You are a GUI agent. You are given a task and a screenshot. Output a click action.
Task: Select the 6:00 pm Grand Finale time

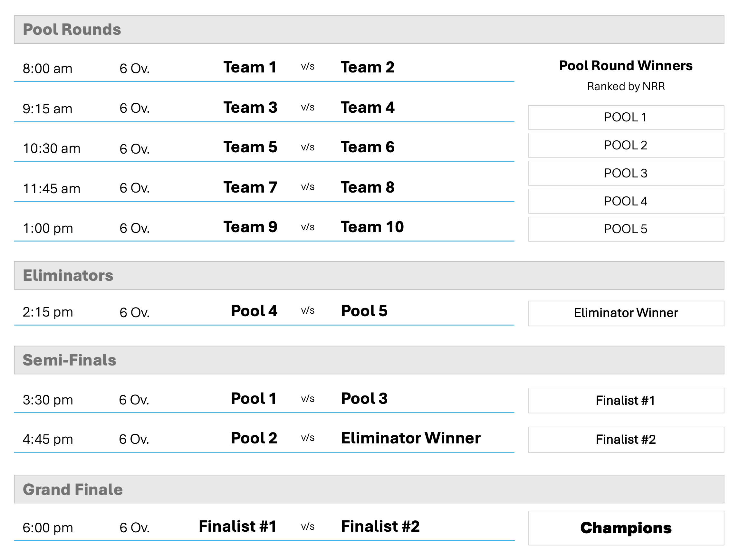(x=48, y=528)
